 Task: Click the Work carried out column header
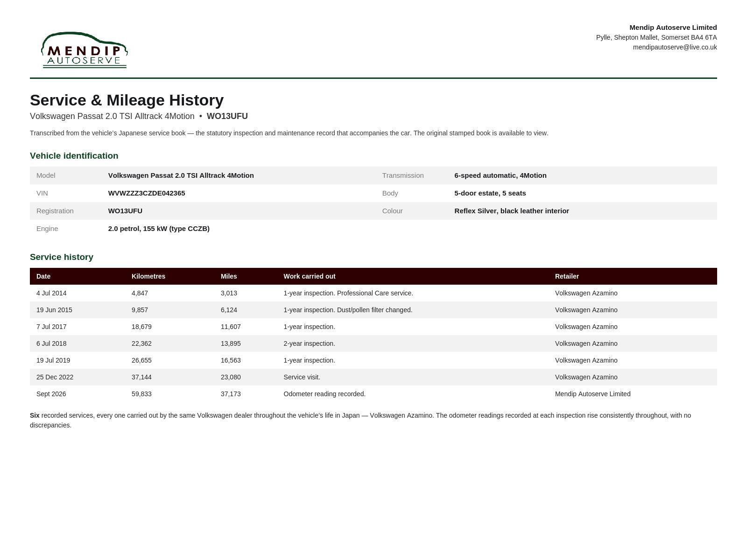coord(310,276)
